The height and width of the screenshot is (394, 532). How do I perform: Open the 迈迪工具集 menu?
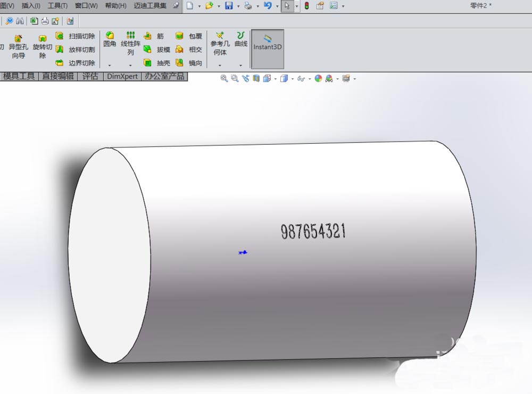tap(150, 6)
